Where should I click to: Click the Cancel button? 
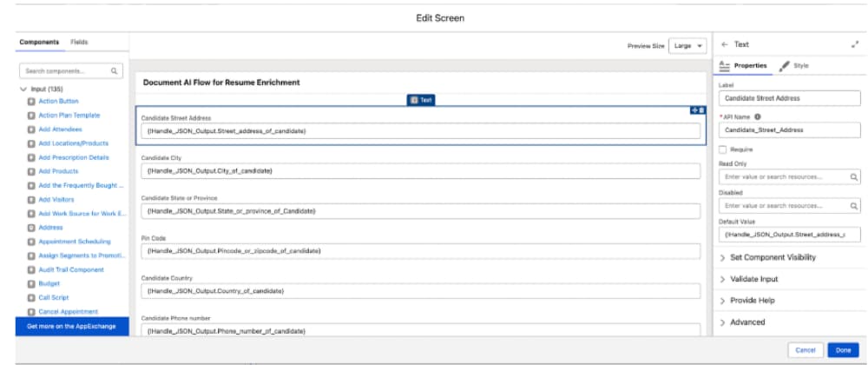[x=806, y=350]
